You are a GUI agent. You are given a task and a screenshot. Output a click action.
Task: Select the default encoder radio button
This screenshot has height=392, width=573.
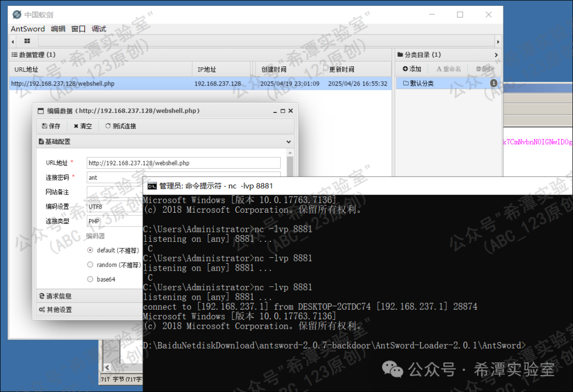[90, 250]
